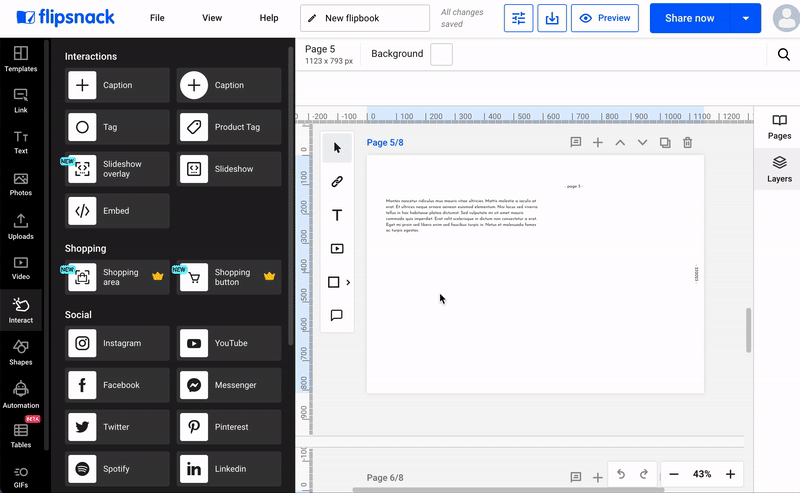Switch to the Layers panel tab
The height and width of the screenshot is (493, 800).
[x=779, y=168]
